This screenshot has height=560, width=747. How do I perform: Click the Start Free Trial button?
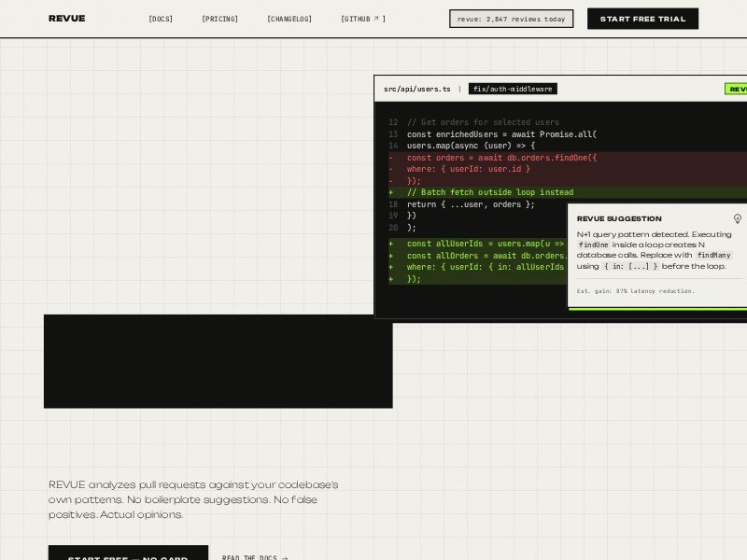click(x=642, y=19)
